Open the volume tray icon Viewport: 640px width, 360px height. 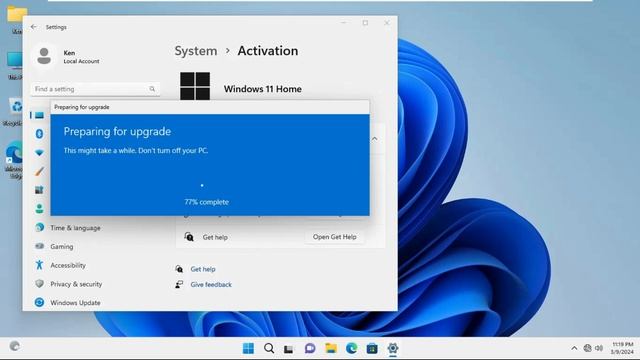599,348
